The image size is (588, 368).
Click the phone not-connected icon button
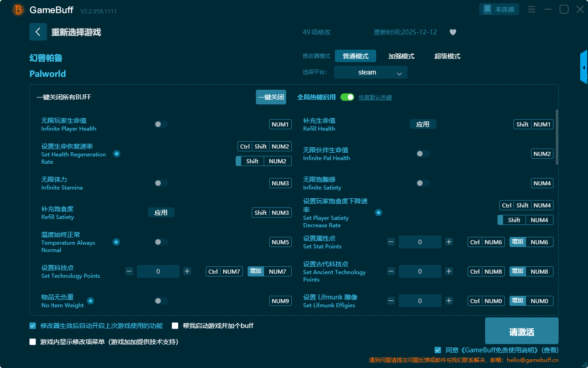[499, 9]
